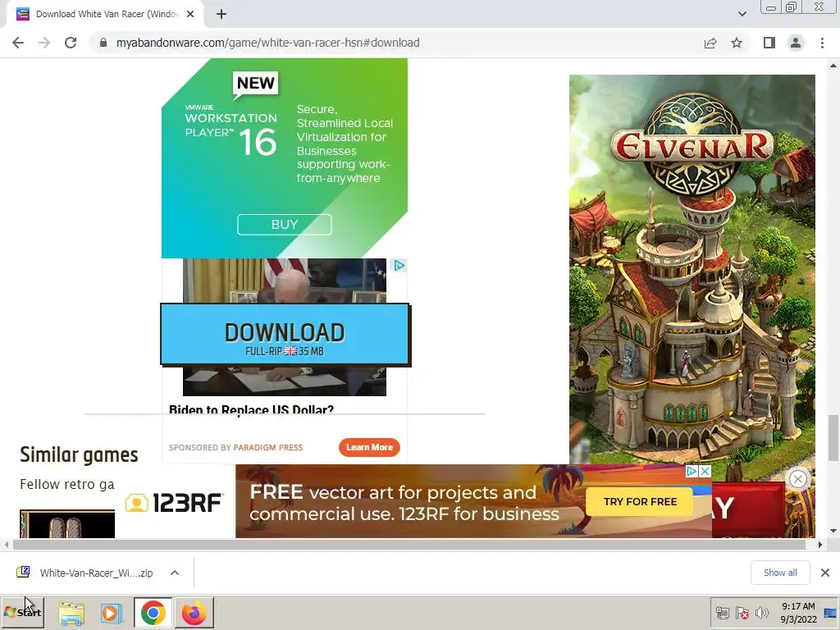The width and height of the screenshot is (840, 630).
Task: Switch to Chrome in the taskbar
Action: tap(153, 613)
